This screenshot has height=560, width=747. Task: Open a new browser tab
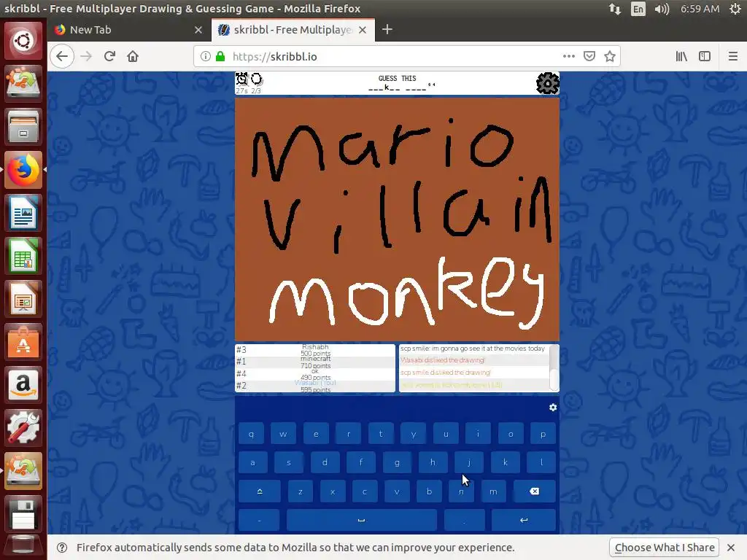387,29
